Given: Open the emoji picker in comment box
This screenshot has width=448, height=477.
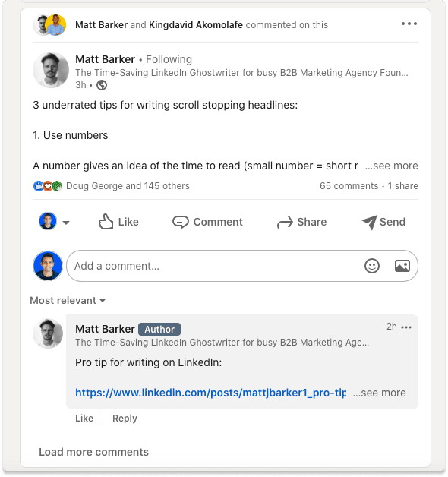Looking at the screenshot, I should click(371, 266).
